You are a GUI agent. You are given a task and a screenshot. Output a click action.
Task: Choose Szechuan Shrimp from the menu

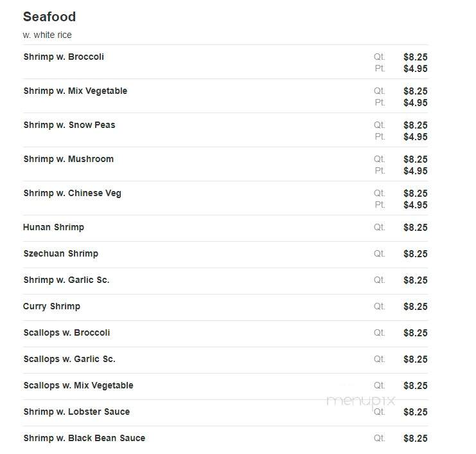pos(61,253)
